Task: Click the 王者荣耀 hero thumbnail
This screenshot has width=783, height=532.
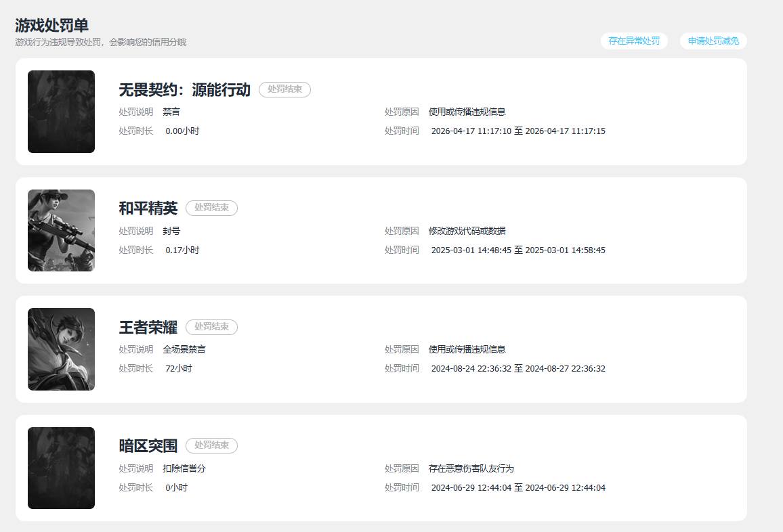Action: click(61, 349)
